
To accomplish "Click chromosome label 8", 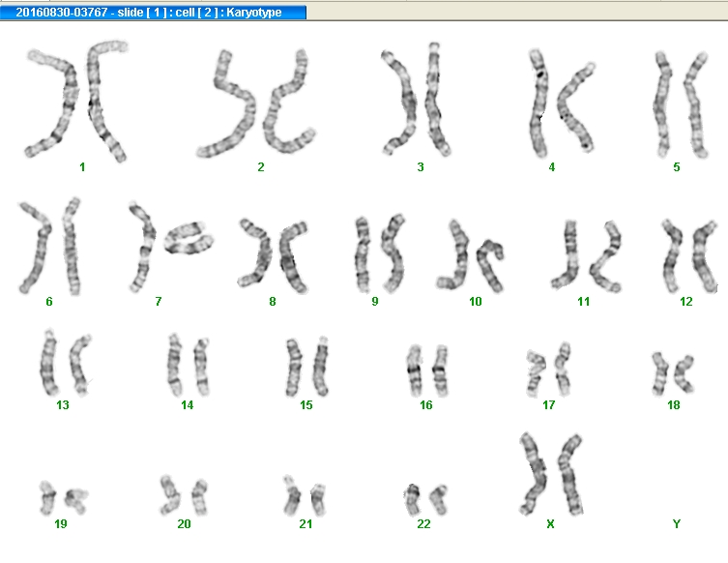I will coord(273,302).
